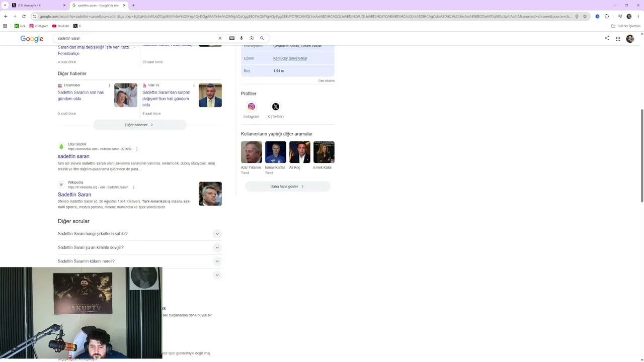Open the apps shortcut in bookmarks bar

point(5,26)
